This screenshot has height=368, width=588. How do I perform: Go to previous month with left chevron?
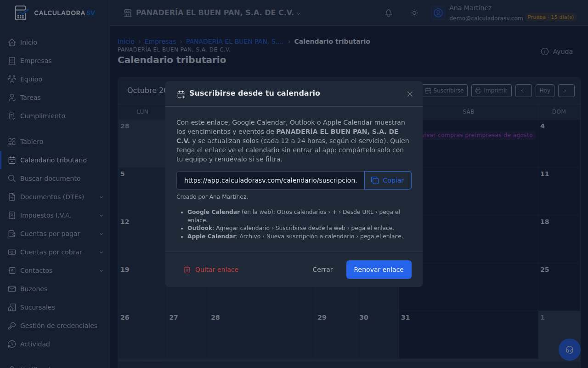click(x=524, y=91)
